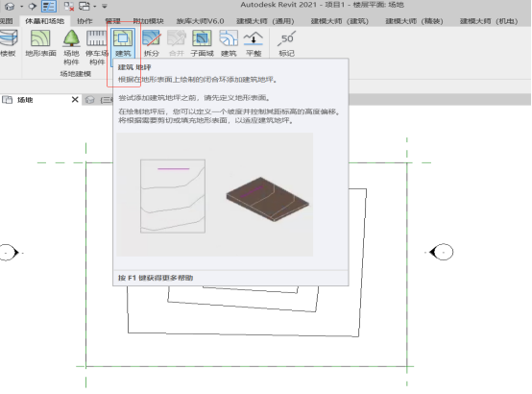
Task: Select the 地形表面 toposurface tool
Action: coord(40,43)
